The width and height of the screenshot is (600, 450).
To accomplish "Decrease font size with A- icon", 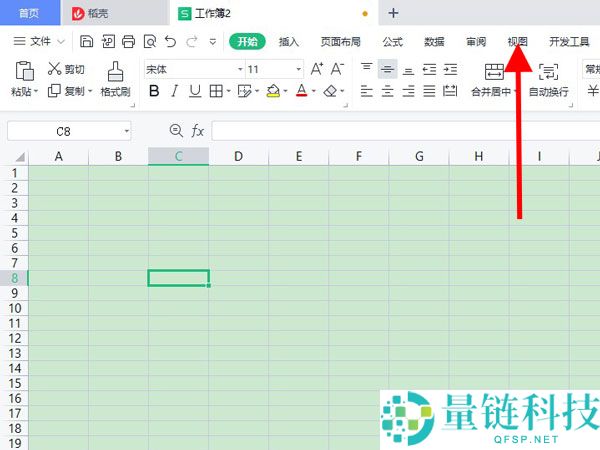I will point(337,69).
